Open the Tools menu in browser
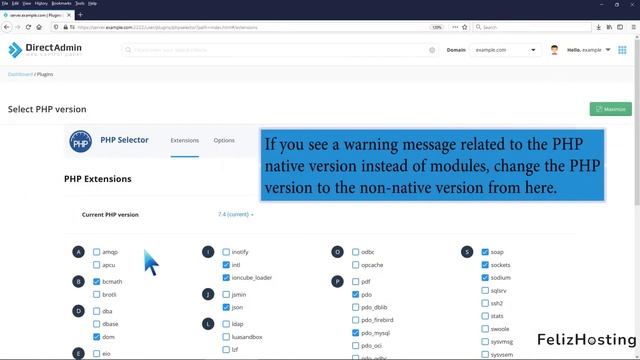 coord(80,3)
